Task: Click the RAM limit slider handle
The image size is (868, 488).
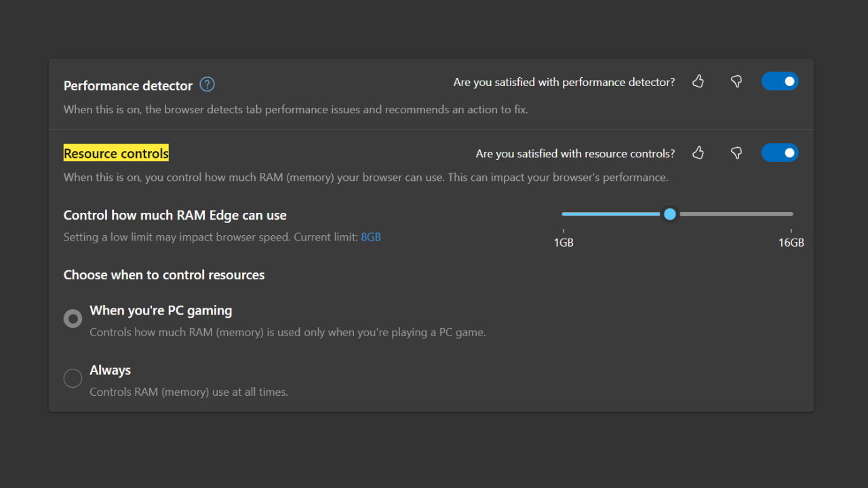Action: (x=670, y=213)
